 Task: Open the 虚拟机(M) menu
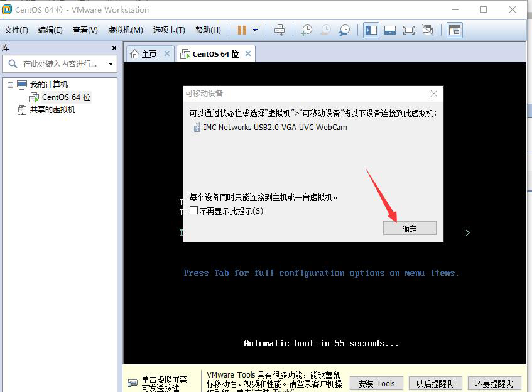click(x=125, y=30)
